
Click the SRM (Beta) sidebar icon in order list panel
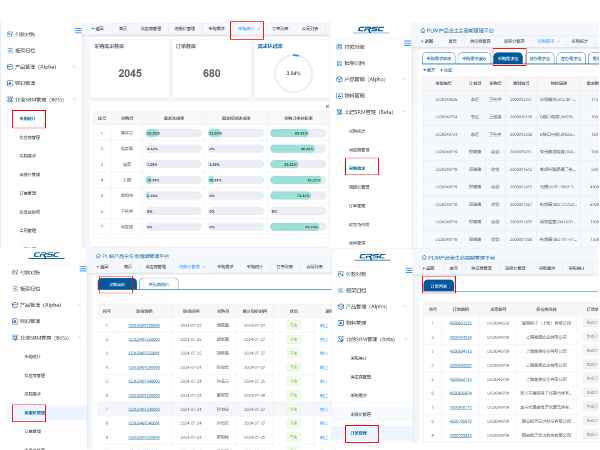click(x=341, y=339)
